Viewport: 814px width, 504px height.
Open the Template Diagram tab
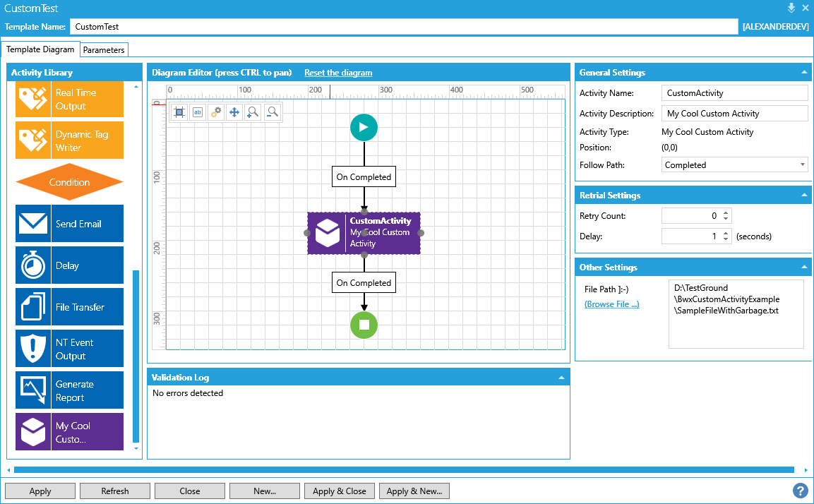coord(40,50)
